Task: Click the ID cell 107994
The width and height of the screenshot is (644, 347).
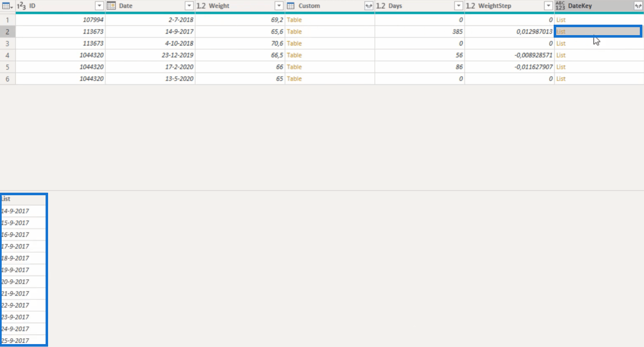Action: [60, 20]
